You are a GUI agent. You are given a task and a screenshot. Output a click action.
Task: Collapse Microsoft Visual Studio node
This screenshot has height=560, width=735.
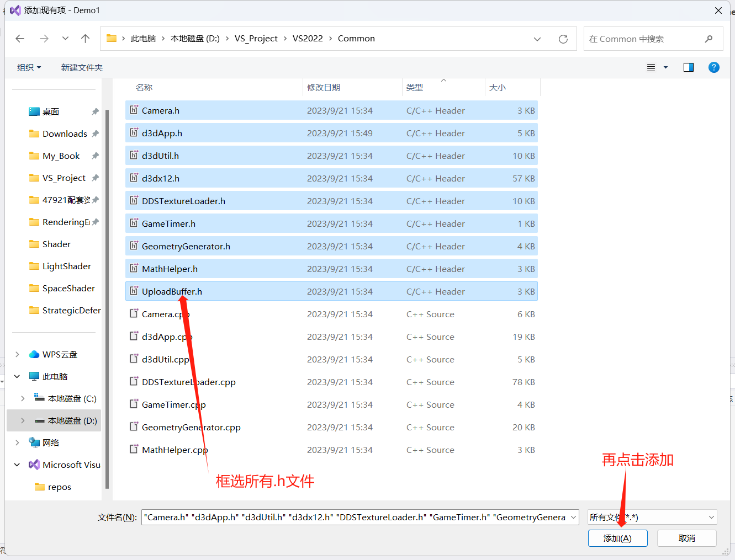point(17,465)
